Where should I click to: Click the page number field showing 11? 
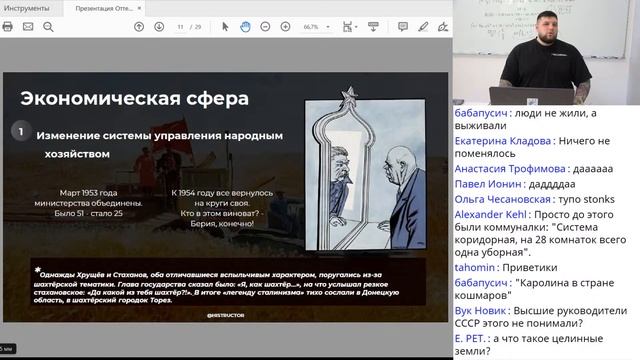(x=180, y=27)
